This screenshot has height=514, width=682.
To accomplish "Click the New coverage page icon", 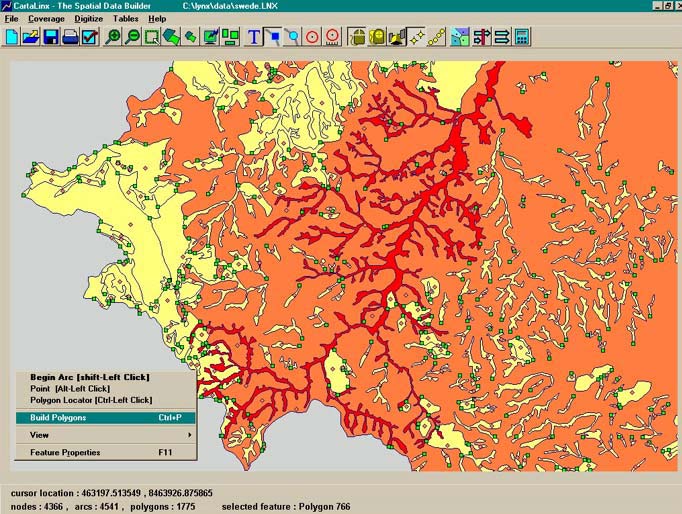I will coord(12,37).
